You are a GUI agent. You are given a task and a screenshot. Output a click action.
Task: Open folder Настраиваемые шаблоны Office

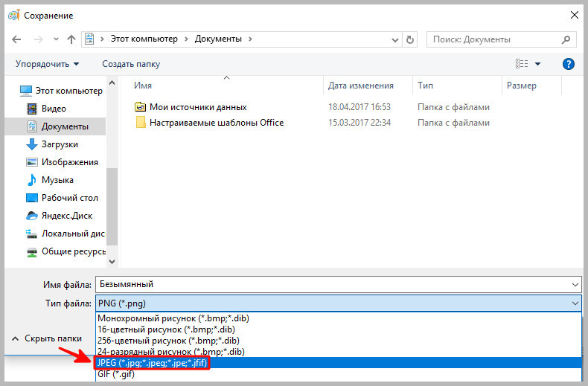pyautogui.click(x=216, y=123)
